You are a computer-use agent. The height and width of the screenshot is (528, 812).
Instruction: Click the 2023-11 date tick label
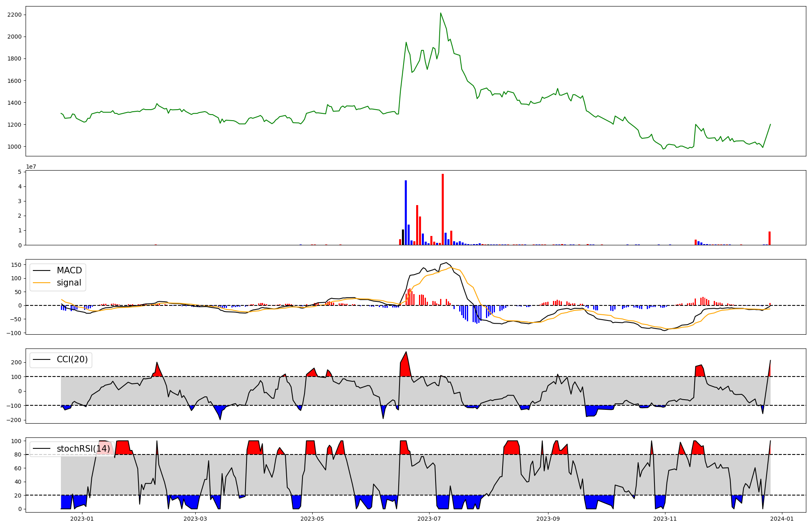[665, 519]
